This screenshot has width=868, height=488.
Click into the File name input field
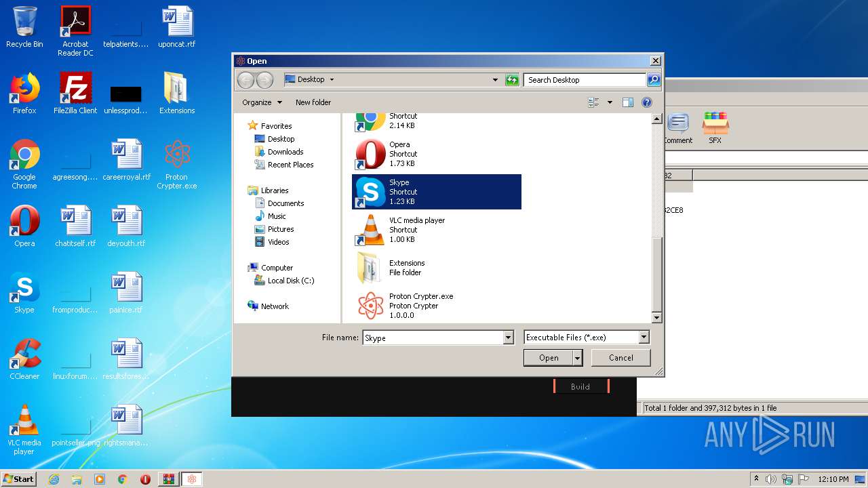(433, 338)
